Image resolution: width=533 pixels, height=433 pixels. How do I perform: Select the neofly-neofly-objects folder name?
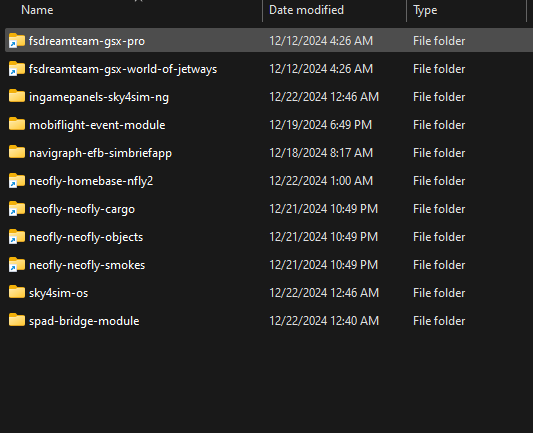[86, 237]
